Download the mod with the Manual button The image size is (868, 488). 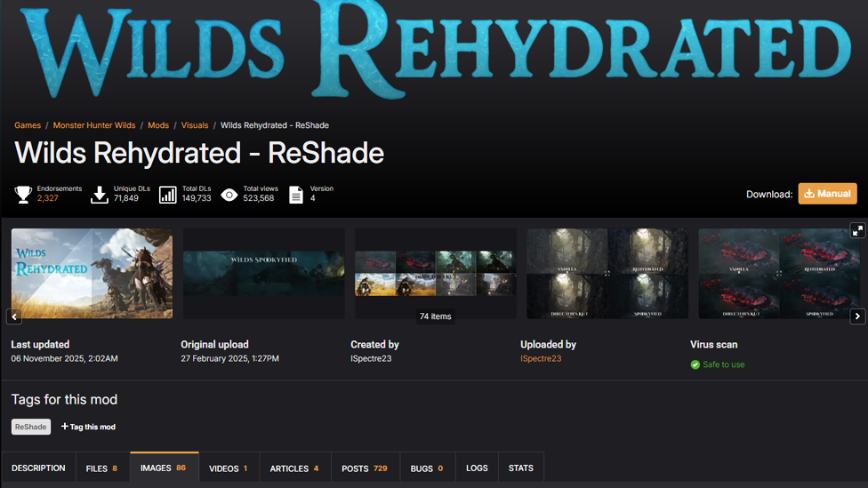(x=827, y=194)
